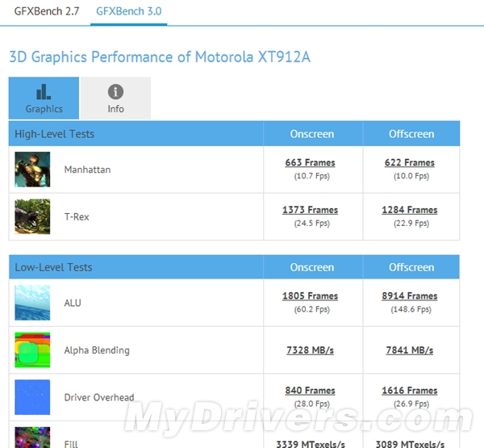Open Fill offscreen 3089 MTexels/s result
This screenshot has height=448, width=484.
point(410,444)
